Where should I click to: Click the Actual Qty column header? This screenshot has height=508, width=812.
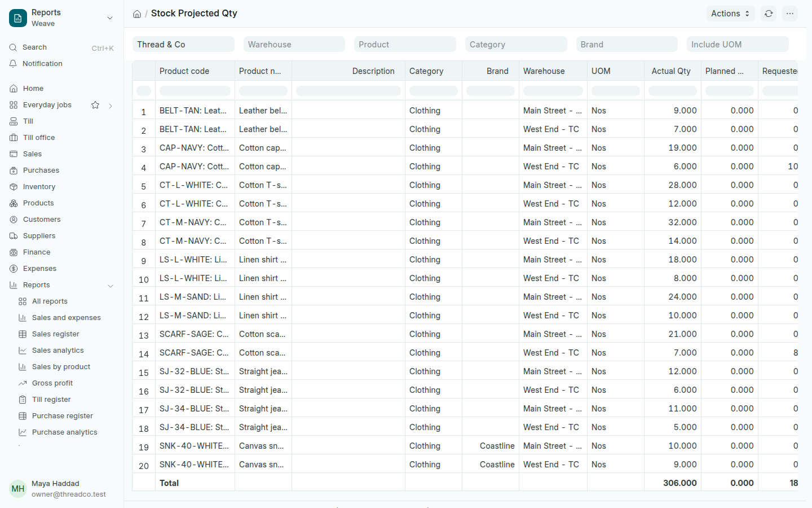click(x=672, y=71)
